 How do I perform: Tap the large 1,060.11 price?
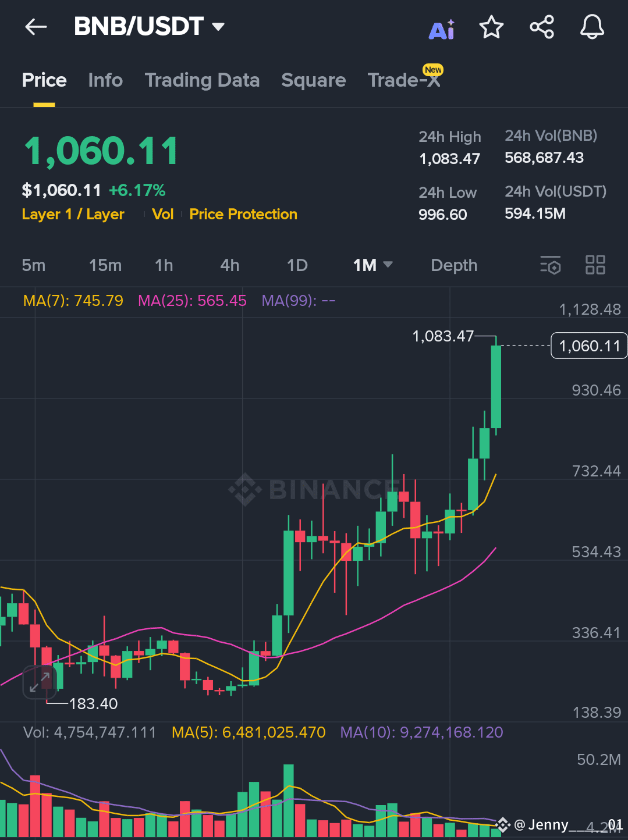pyautogui.click(x=101, y=151)
